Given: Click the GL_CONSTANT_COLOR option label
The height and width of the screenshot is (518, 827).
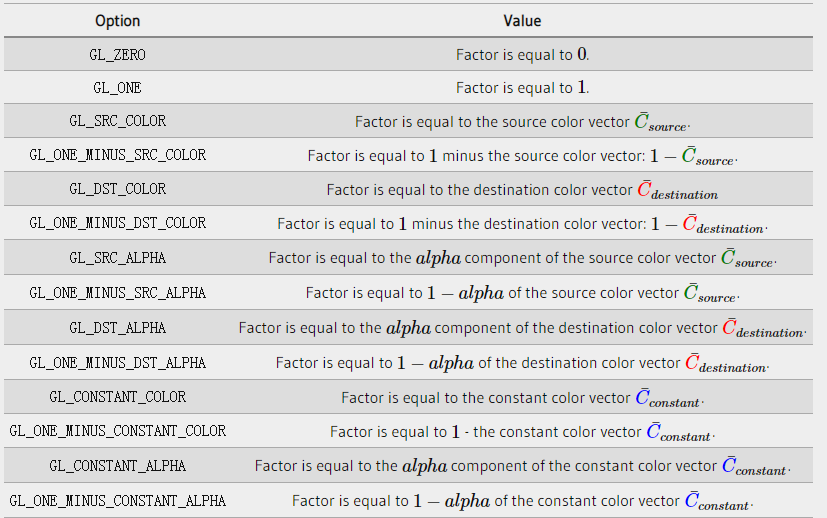Looking at the screenshot, I should click(x=117, y=397).
